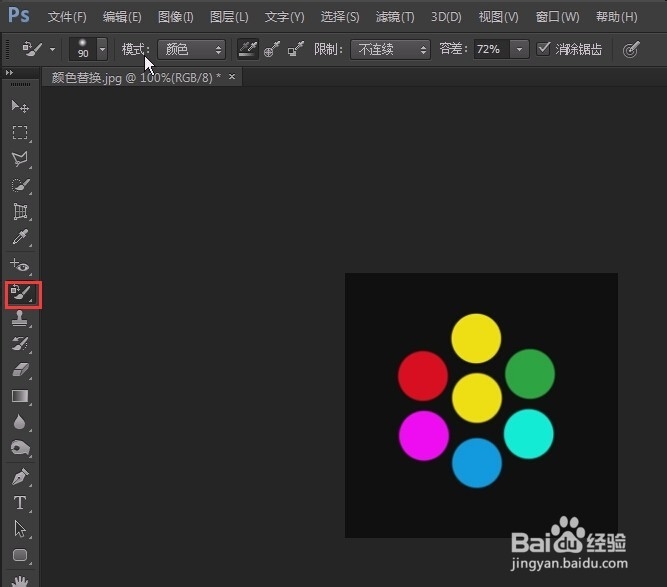Select the Pen tool
This screenshot has width=667, height=587.
point(20,477)
